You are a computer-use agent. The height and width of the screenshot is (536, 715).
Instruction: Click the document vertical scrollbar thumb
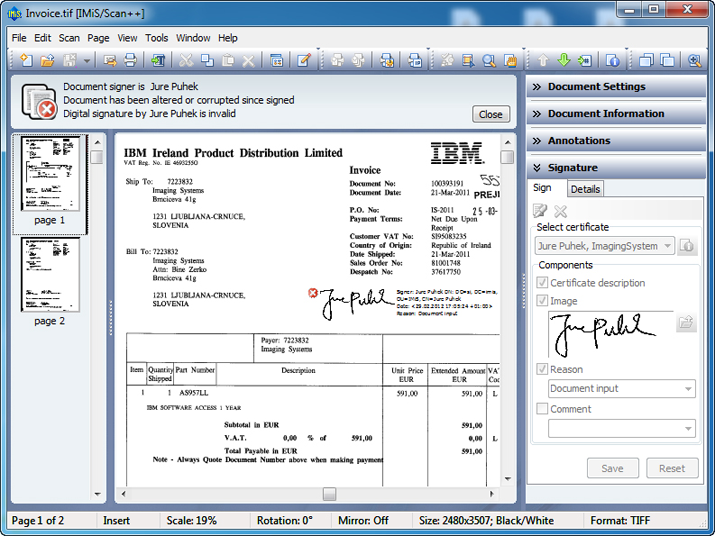507,157
